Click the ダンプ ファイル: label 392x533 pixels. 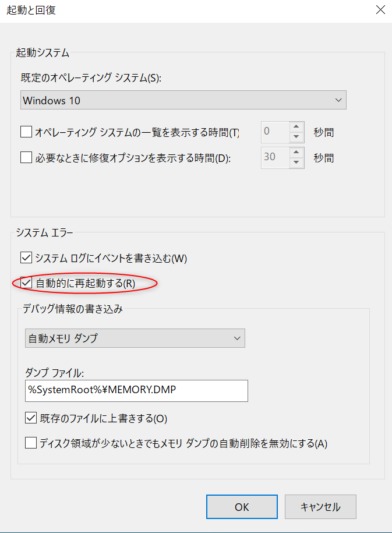(x=54, y=373)
